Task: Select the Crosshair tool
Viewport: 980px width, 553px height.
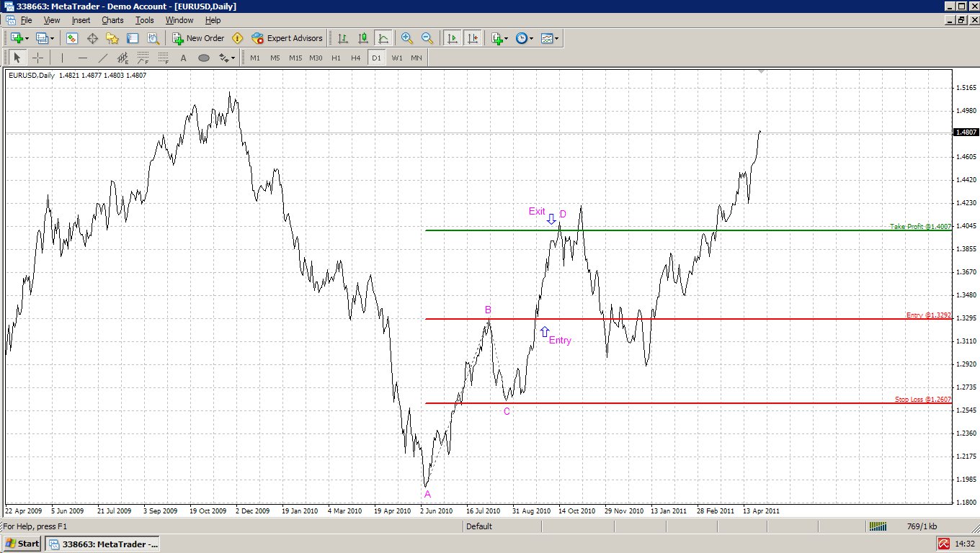Action: pyautogui.click(x=38, y=58)
